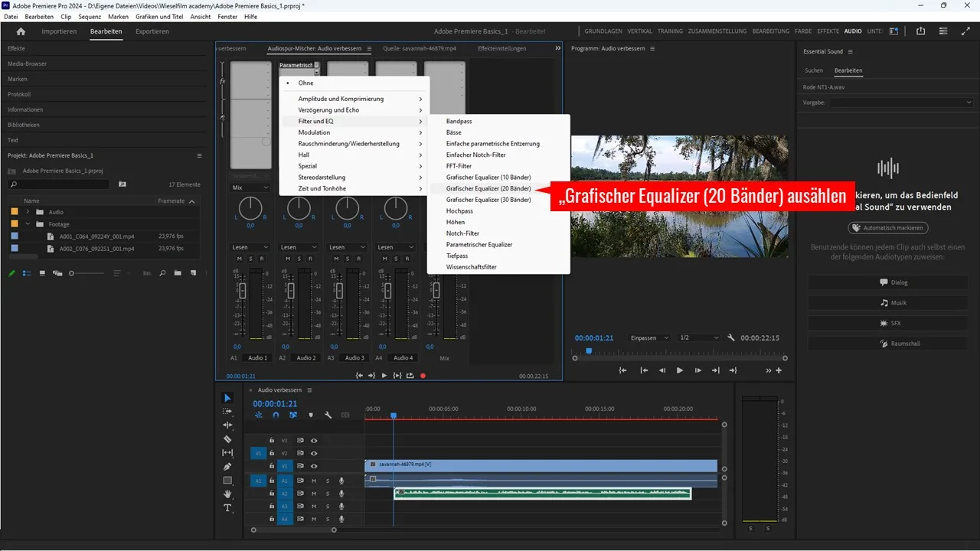Switch project panel to icon view
The image size is (980, 551).
(43, 273)
